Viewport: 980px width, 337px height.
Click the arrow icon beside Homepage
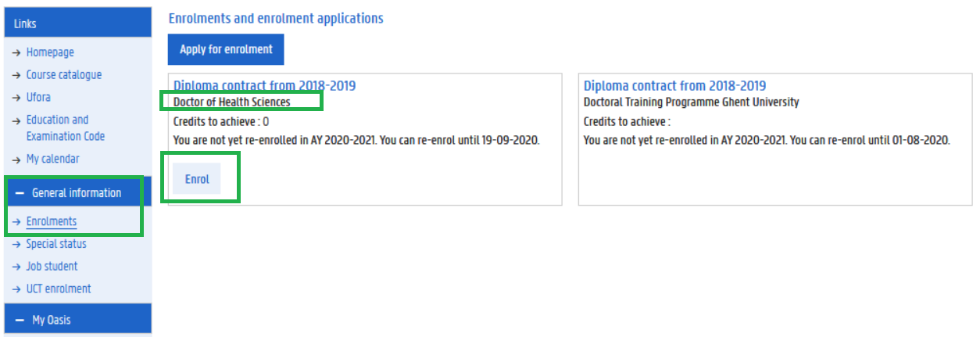point(18,53)
